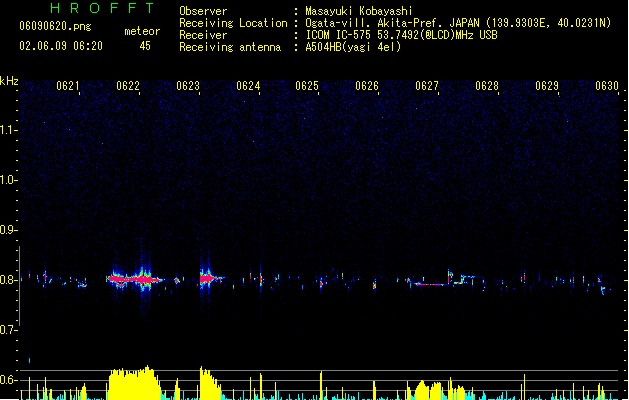Image resolution: width=629 pixels, height=400 pixels.
Task: Click the 1.0 kHz axis label
Action: (x=8, y=180)
